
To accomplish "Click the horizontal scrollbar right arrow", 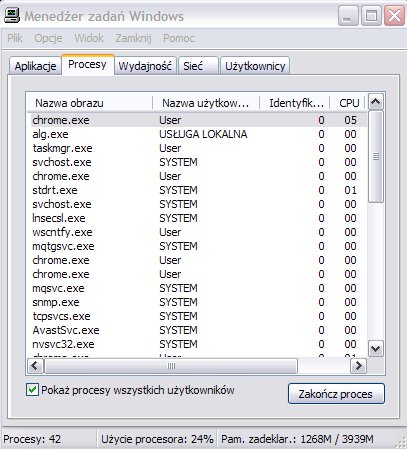I will pyautogui.click(x=358, y=366).
